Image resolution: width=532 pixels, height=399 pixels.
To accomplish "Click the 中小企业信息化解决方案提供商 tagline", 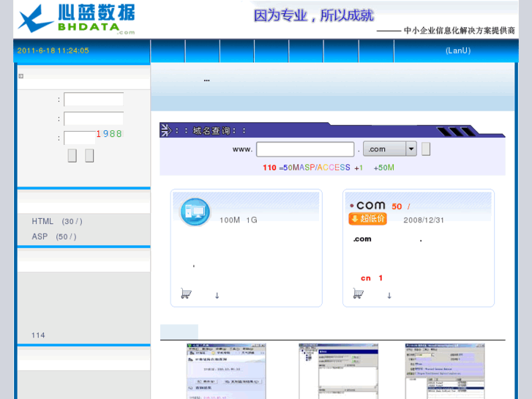I will click(x=459, y=31).
